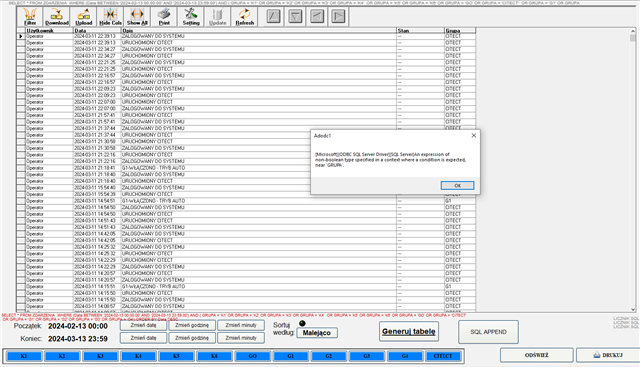
Task: Select Hide Cols toolbar icon
Action: (110, 17)
